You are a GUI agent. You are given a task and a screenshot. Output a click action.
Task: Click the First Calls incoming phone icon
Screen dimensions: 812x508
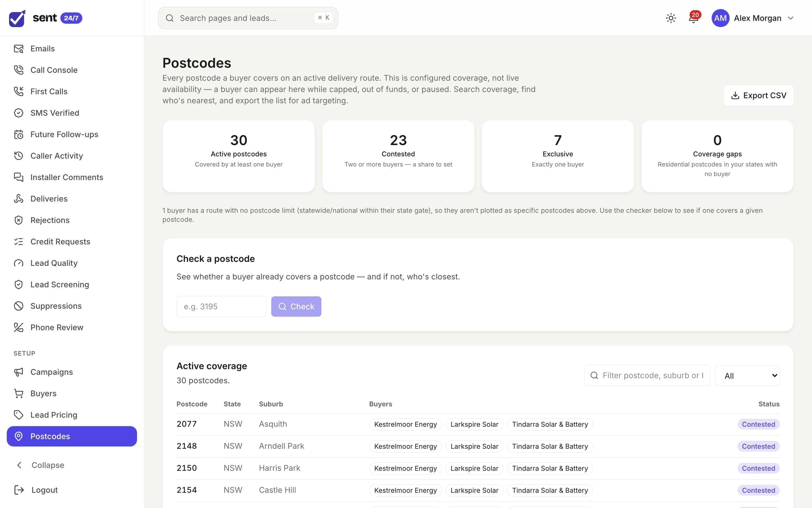(18, 91)
